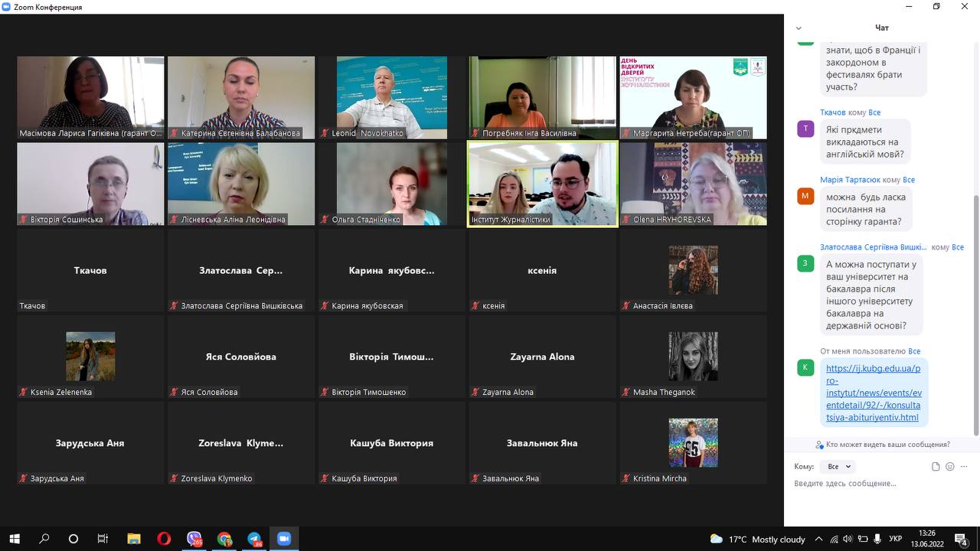The width and height of the screenshot is (980, 551).
Task: Click the chat panel vertical scrollbar
Action: [975, 306]
